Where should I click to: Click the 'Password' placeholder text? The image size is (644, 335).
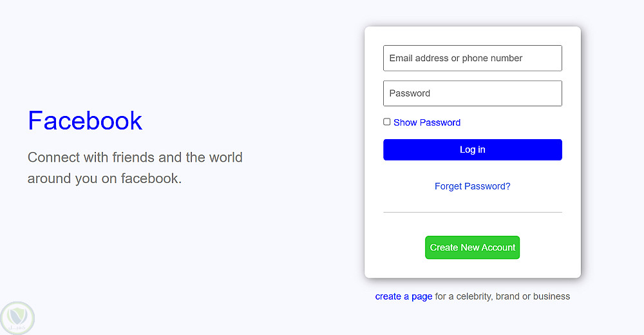[410, 93]
